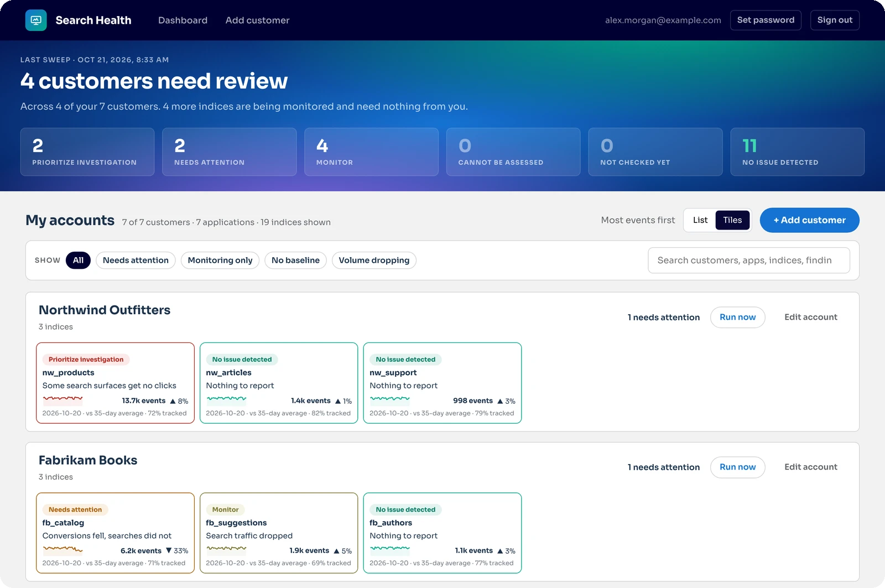885x588 pixels.
Task: Click the Monitor badge on fb_suggestions
Action: coord(225,510)
